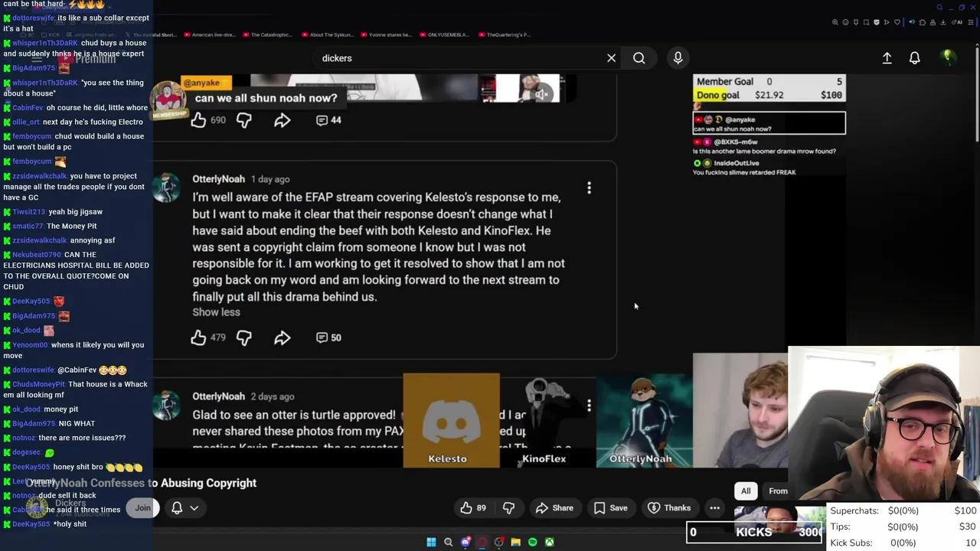Open the Opera GX browser taskbar icon

click(482, 542)
